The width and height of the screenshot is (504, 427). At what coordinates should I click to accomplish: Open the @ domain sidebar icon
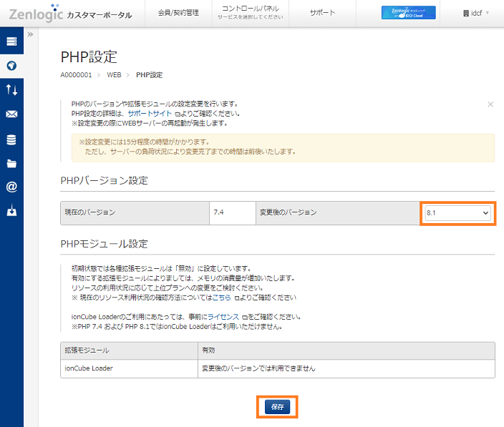click(11, 187)
